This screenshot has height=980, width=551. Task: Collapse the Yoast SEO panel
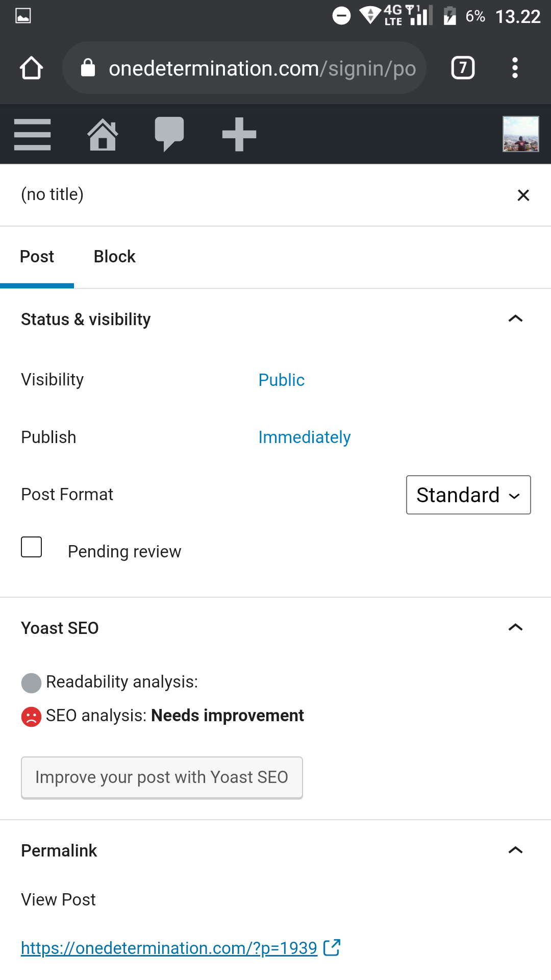pyautogui.click(x=515, y=627)
